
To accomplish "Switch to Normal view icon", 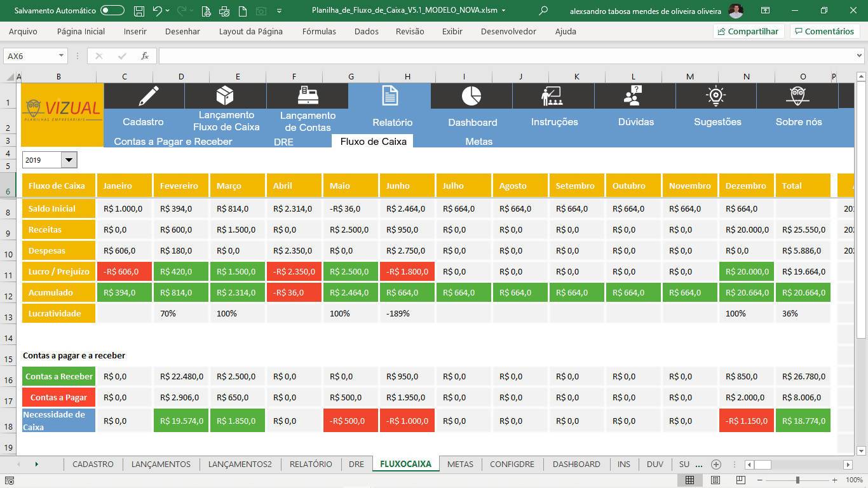I will [689, 480].
